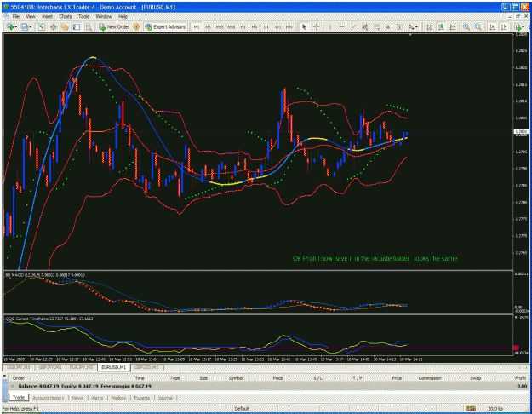Open the Tools menu
This screenshot has height=414, width=532.
pyautogui.click(x=83, y=16)
